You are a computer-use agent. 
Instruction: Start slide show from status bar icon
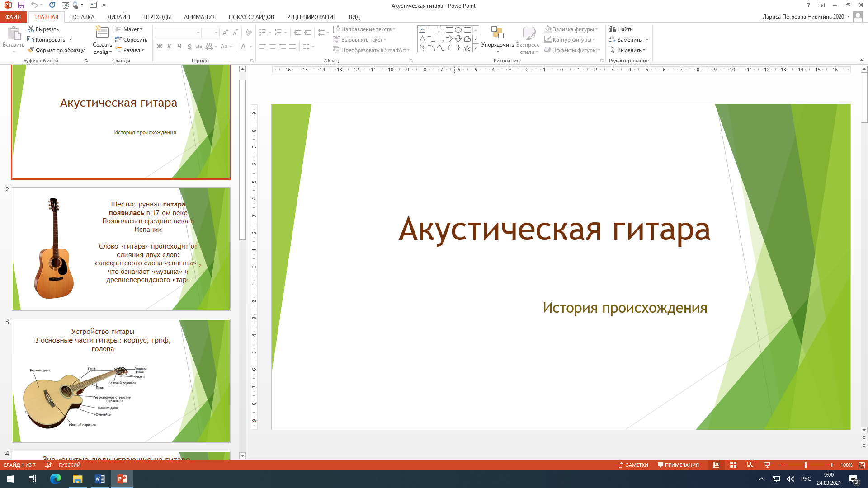pyautogui.click(x=767, y=465)
